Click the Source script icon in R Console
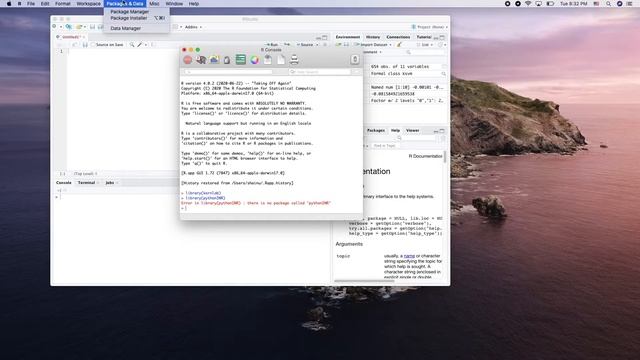The height and width of the screenshot is (360, 640). tap(200, 60)
